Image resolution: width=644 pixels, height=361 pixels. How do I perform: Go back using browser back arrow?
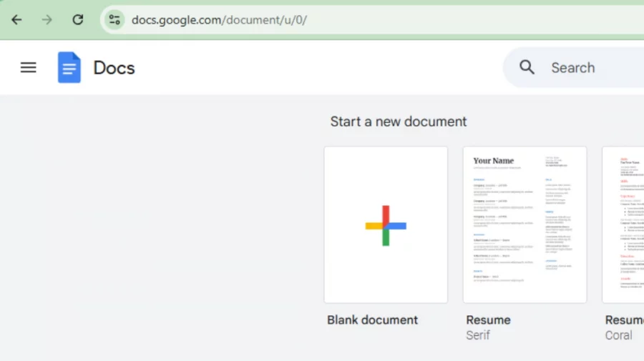[16, 20]
